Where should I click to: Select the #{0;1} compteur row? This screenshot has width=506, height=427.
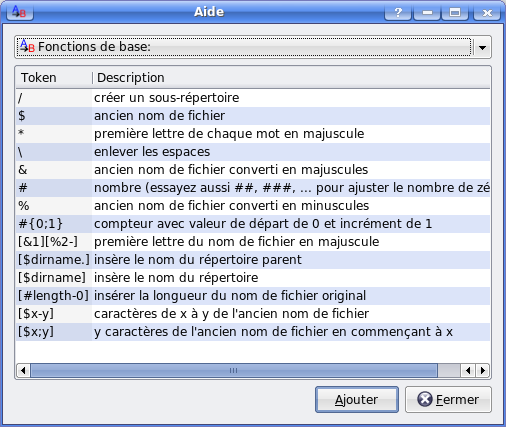pos(253,224)
